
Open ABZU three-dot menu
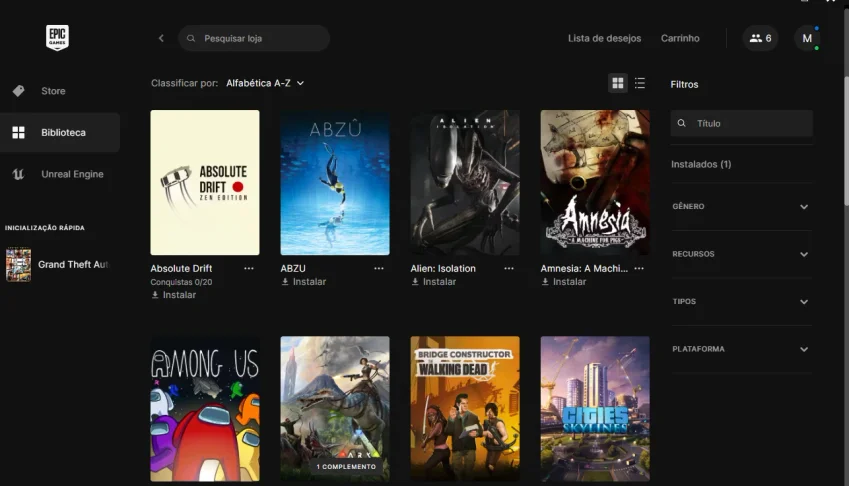(x=378, y=268)
